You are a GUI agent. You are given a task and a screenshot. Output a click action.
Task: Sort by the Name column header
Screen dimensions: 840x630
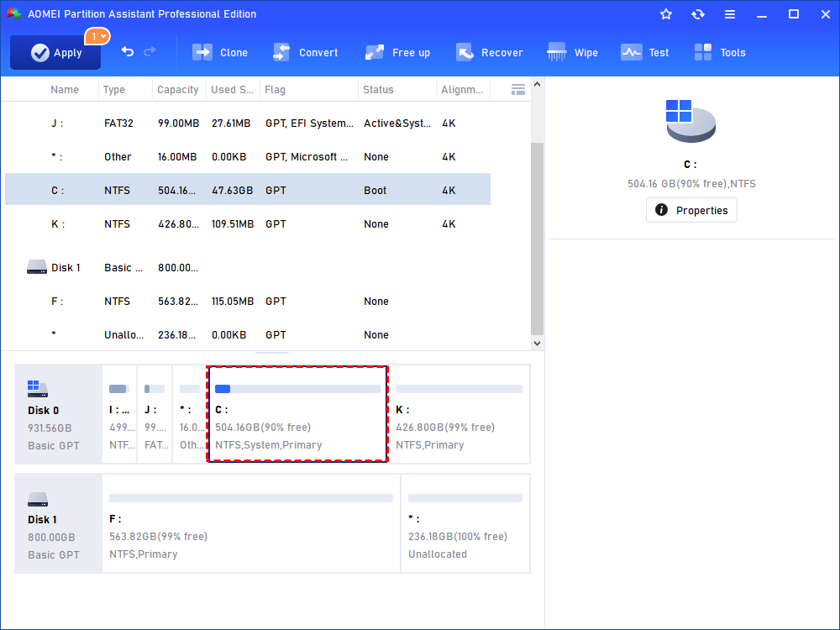65,90
